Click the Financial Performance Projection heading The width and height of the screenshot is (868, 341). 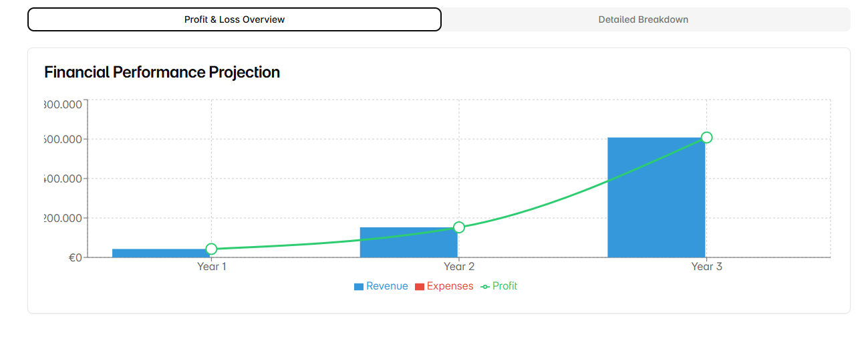(162, 72)
